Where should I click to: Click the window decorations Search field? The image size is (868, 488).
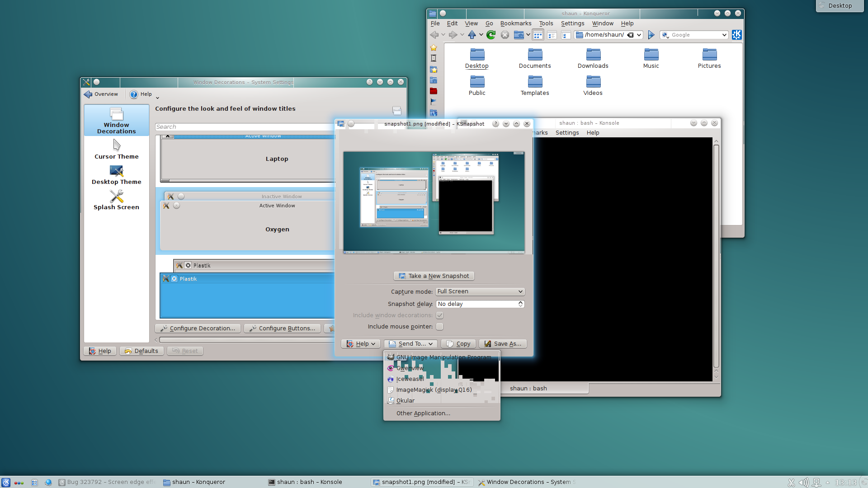click(244, 127)
